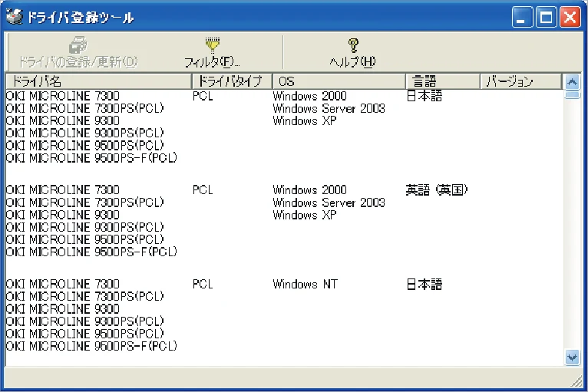Select 日本語 in the first driver group
Screen dimensions: 588x392
[x=424, y=97]
